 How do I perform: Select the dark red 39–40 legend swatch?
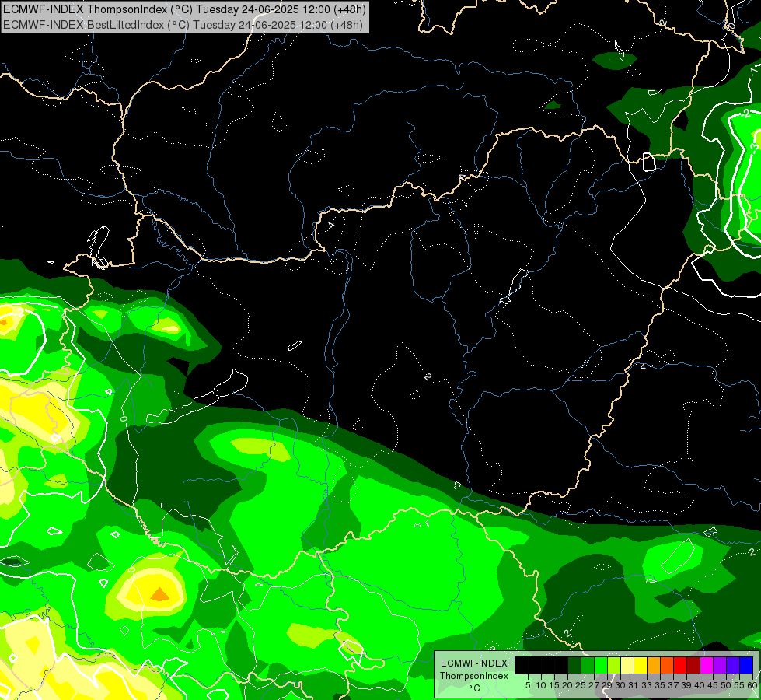click(693, 665)
